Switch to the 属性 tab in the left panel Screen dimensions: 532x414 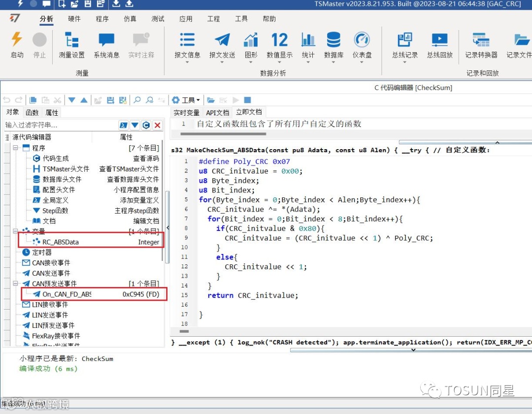pyautogui.click(x=52, y=113)
